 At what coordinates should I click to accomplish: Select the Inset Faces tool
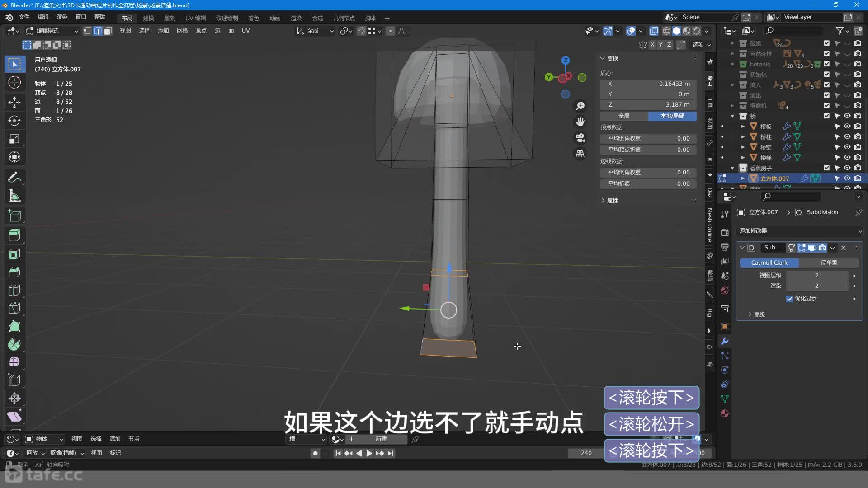[x=14, y=254]
